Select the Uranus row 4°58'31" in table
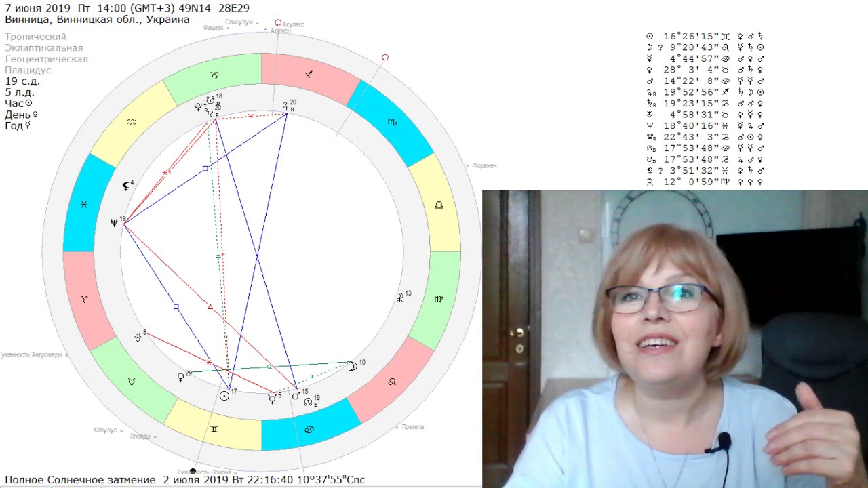This screenshot has width=868, height=488. 705,115
